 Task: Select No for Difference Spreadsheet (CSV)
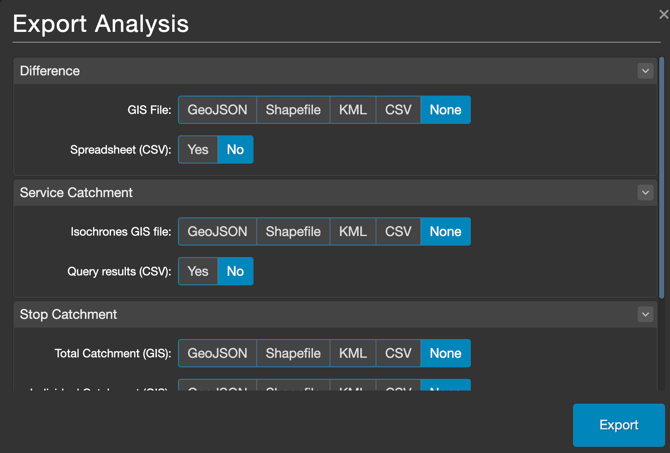click(235, 150)
